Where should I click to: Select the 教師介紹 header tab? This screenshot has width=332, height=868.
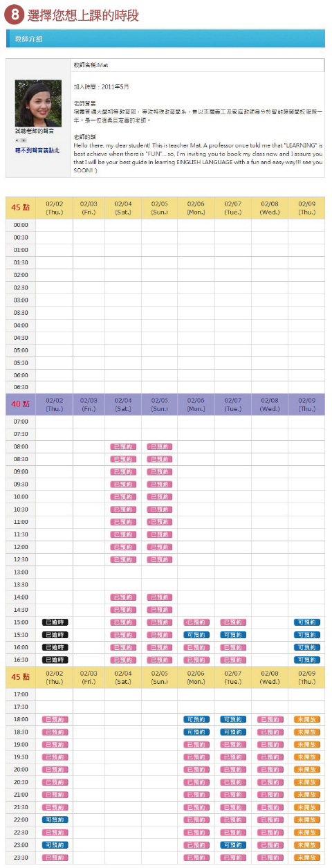coord(29,39)
